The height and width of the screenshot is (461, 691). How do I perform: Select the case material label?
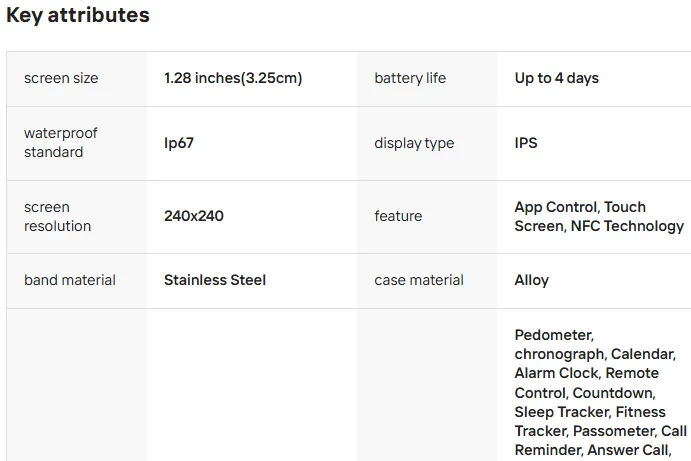419,280
